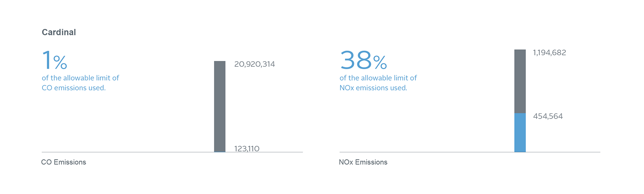Click the gray portion of NOx bar
This screenshot has height=194, width=644.
pos(520,81)
